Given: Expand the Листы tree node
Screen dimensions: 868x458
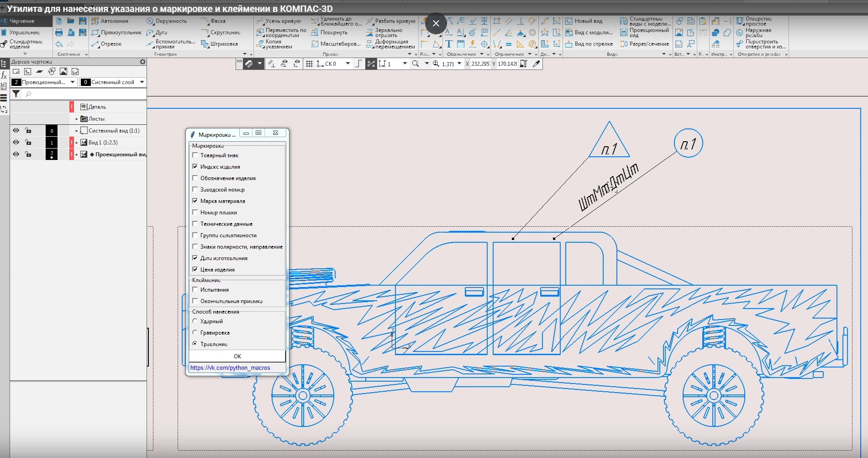Looking at the screenshot, I should tap(77, 119).
